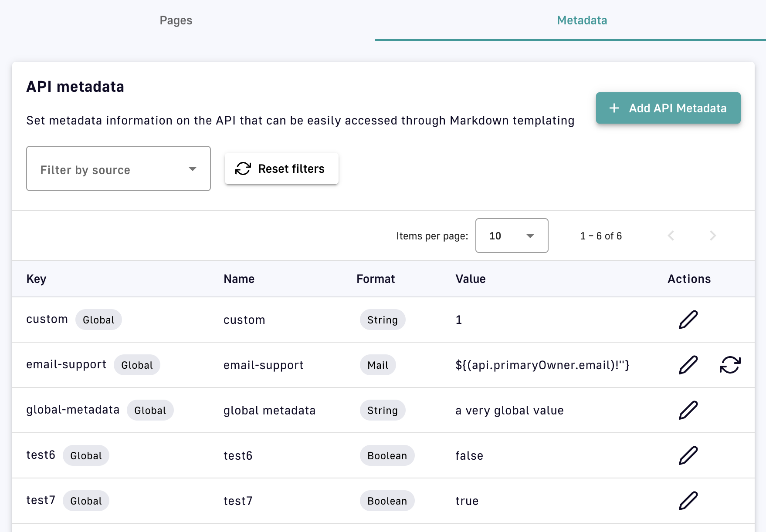This screenshot has width=766, height=532.
Task: Edit the email-support metadata entry
Action: [688, 365]
